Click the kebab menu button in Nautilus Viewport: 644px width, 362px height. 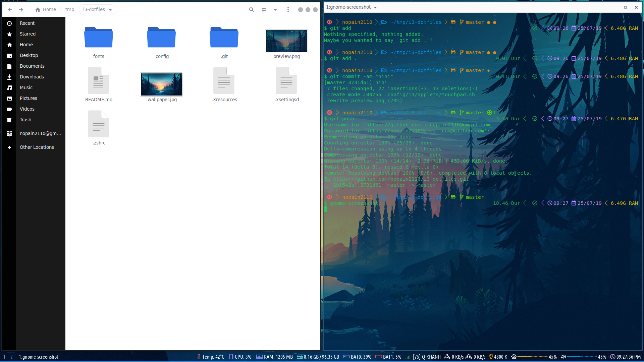(287, 9)
